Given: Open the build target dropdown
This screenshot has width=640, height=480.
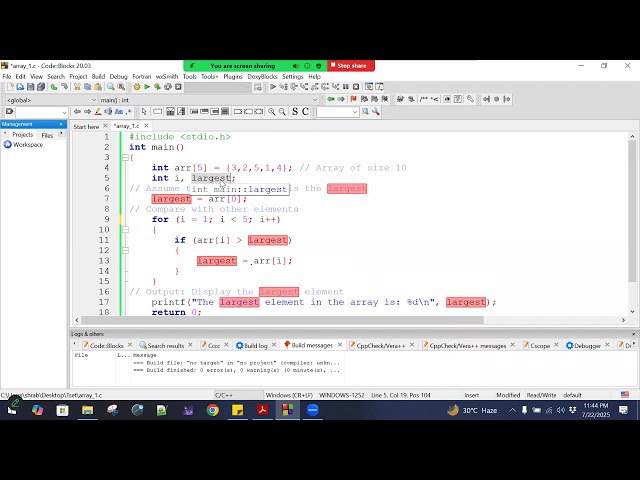Looking at the screenshot, I should tap(218, 87).
